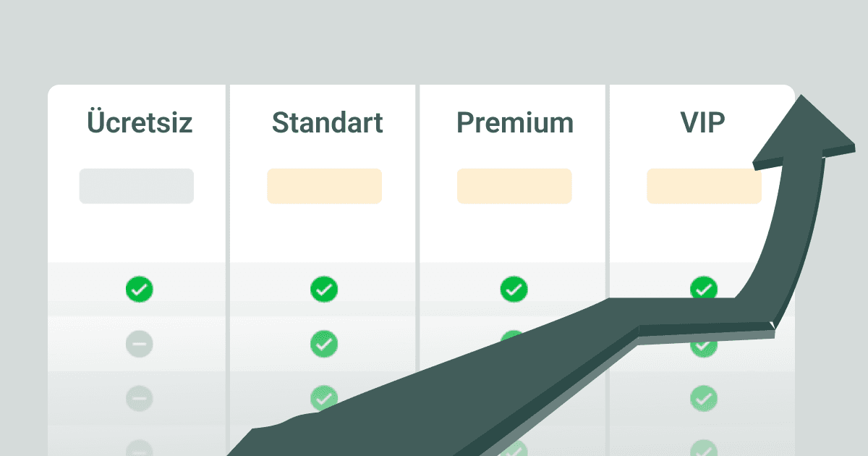Viewport: 868px width, 456px height.
Task: Click the third-row faded checkmark in Standart
Action: (324, 397)
